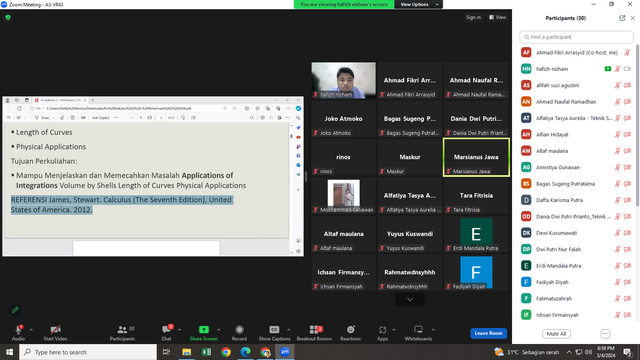Pop out the Participants panel
This screenshot has height=360, width=640.
pyautogui.click(x=622, y=18)
